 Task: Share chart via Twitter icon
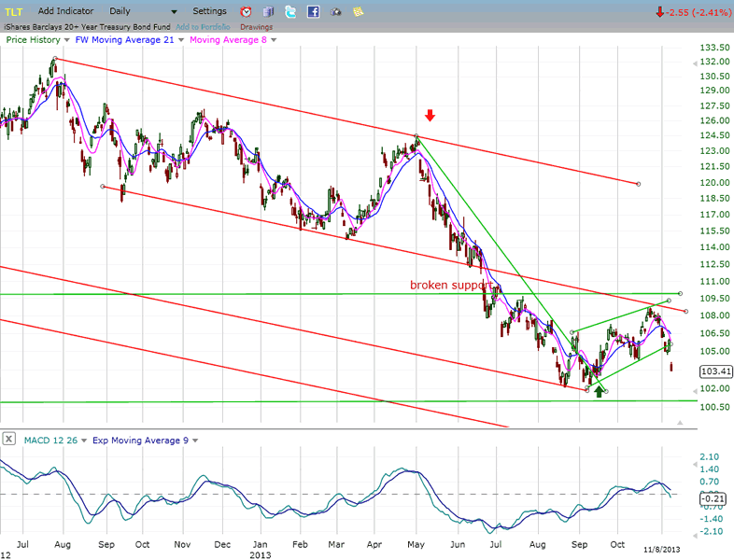tap(290, 12)
